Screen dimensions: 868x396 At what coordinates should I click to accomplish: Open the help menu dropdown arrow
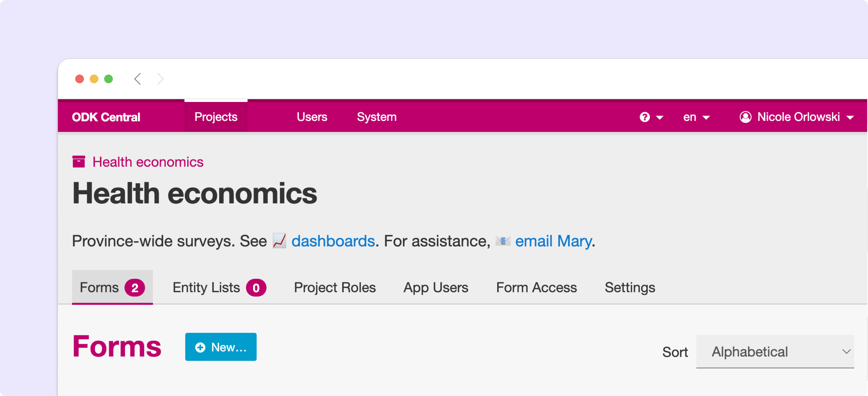click(x=660, y=117)
